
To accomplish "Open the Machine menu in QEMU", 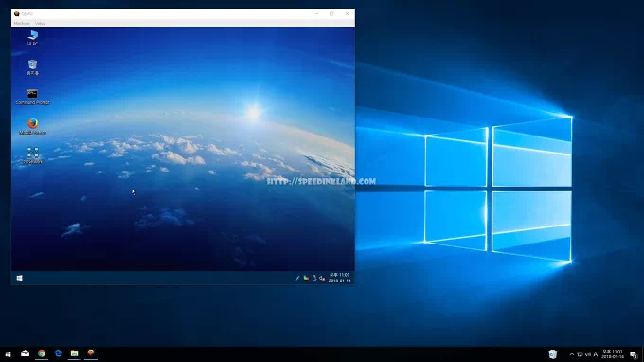I will click(22, 24).
